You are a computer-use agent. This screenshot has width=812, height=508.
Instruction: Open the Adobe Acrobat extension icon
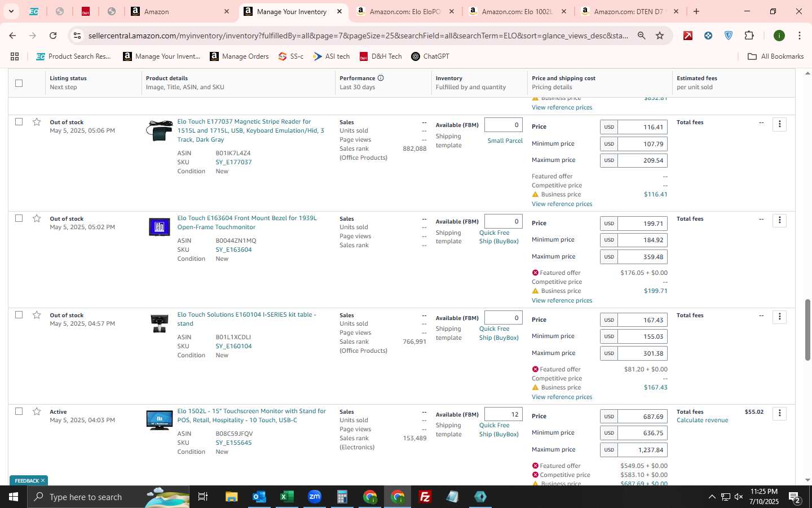pos(688,36)
